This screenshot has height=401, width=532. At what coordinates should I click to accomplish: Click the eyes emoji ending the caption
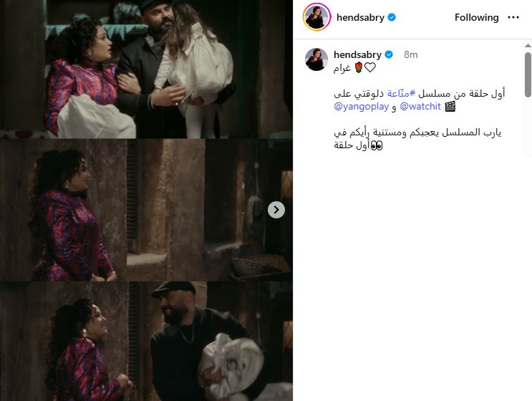(x=377, y=146)
